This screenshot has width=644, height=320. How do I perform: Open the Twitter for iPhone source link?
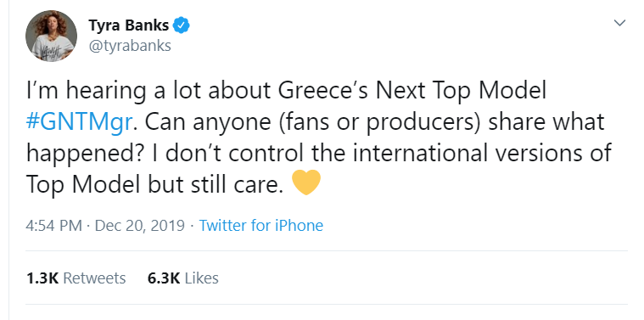pyautogui.click(x=261, y=226)
